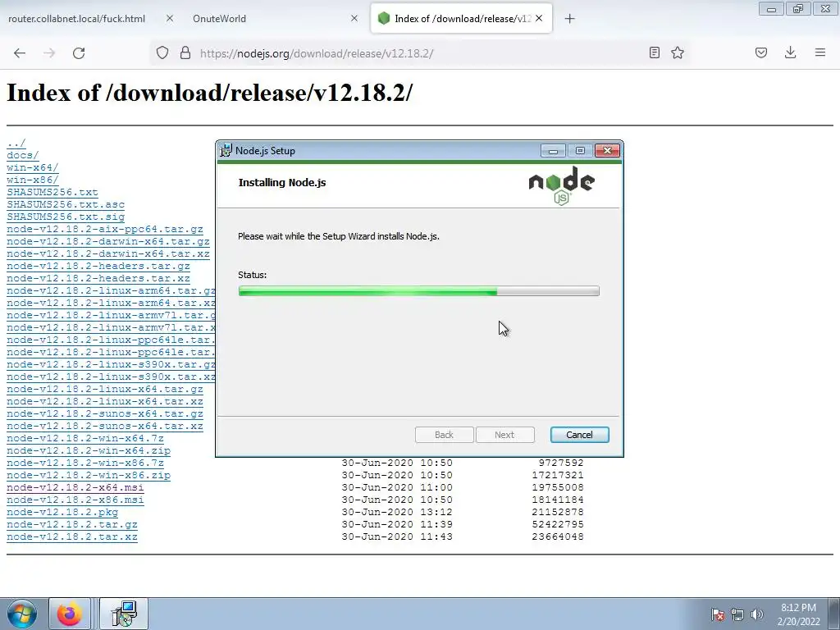Switch to the OnuteWorld tab

(x=219, y=18)
